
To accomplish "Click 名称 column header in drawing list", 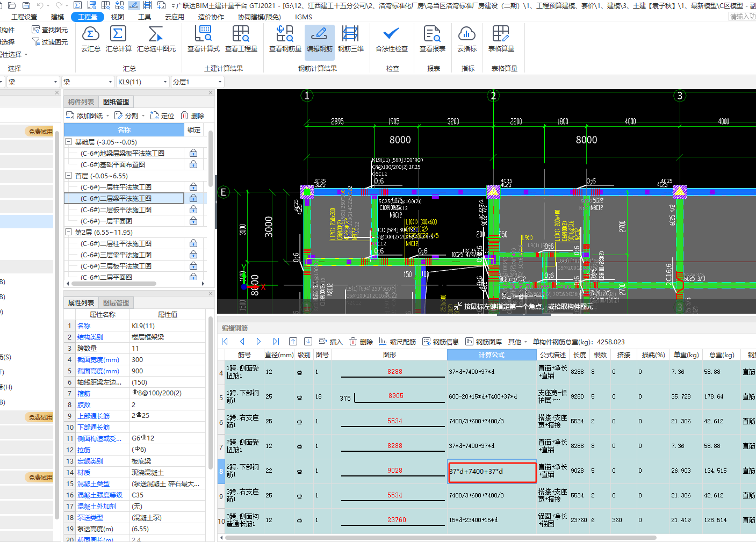I will click(124, 129).
